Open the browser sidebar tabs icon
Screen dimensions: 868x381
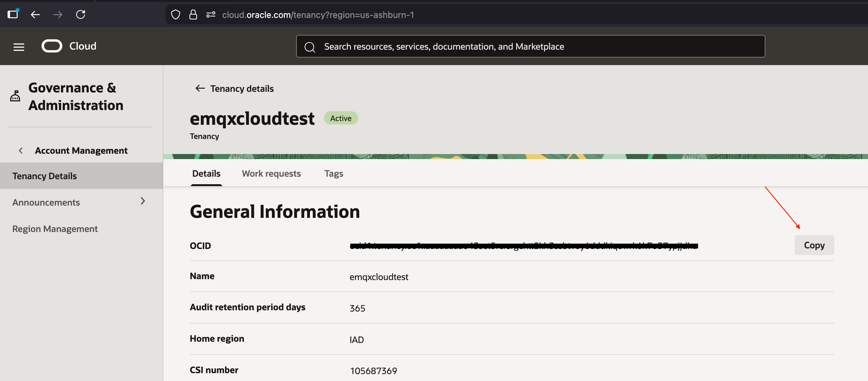tap(13, 14)
